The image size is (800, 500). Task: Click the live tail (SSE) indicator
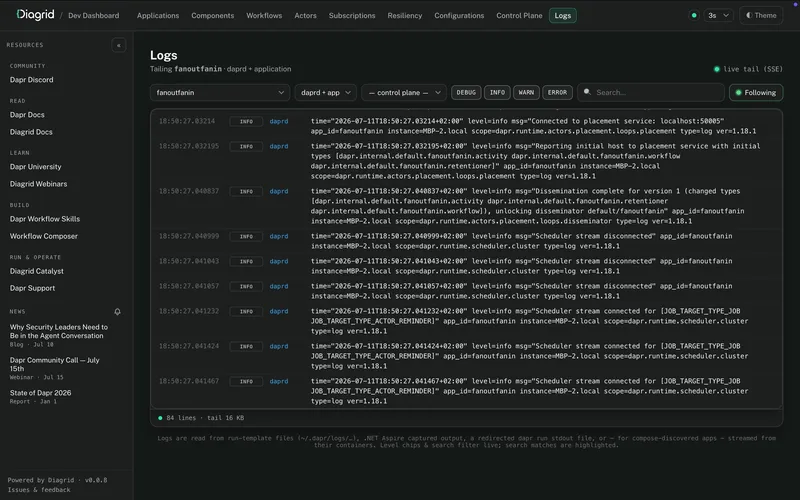click(x=748, y=69)
